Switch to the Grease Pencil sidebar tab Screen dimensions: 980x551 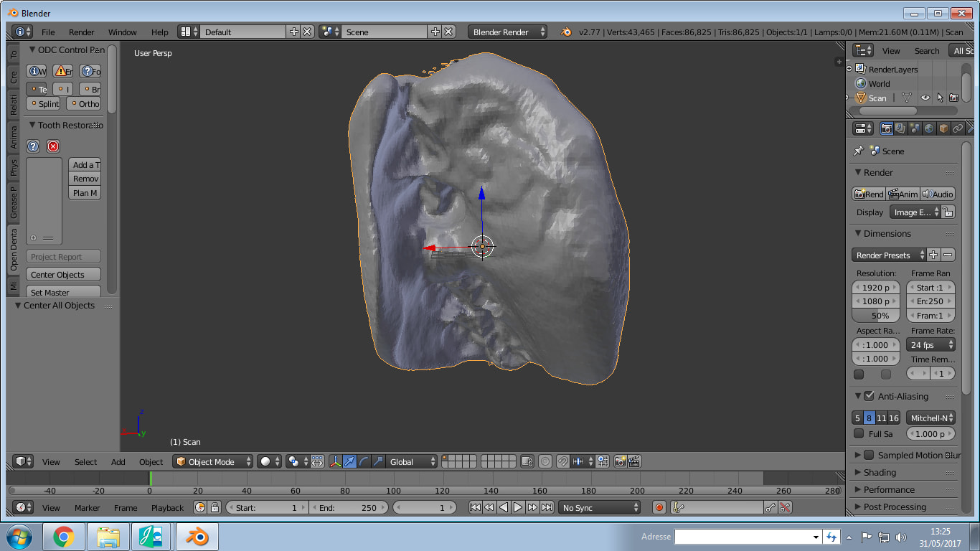(x=13, y=203)
